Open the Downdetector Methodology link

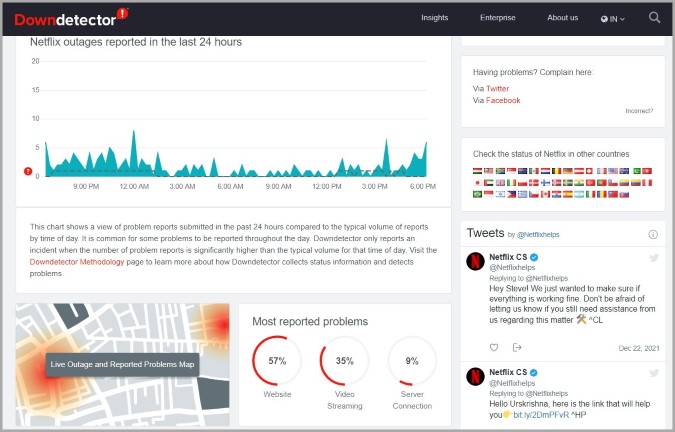tap(77, 262)
